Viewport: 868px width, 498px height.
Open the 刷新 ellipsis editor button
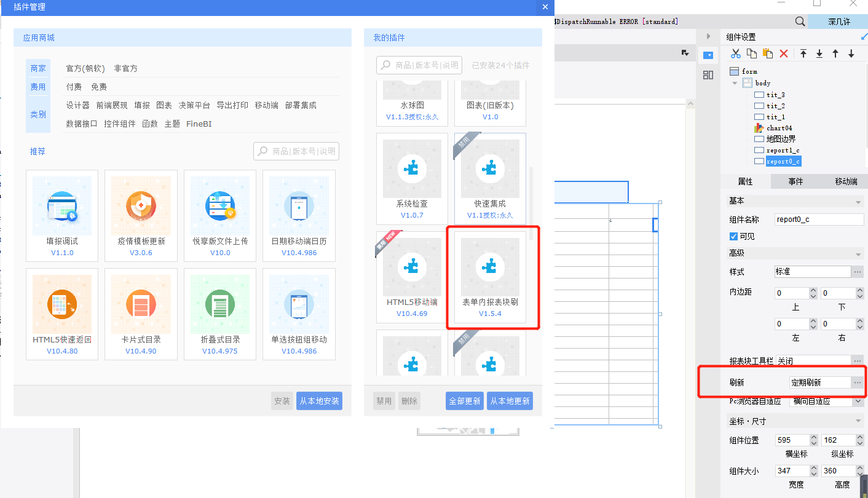point(858,382)
